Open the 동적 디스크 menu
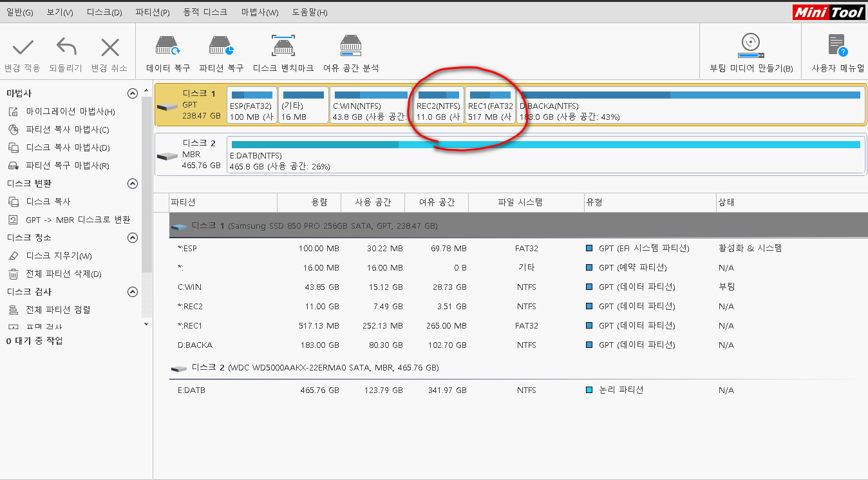This screenshot has width=868, height=480. [x=205, y=12]
